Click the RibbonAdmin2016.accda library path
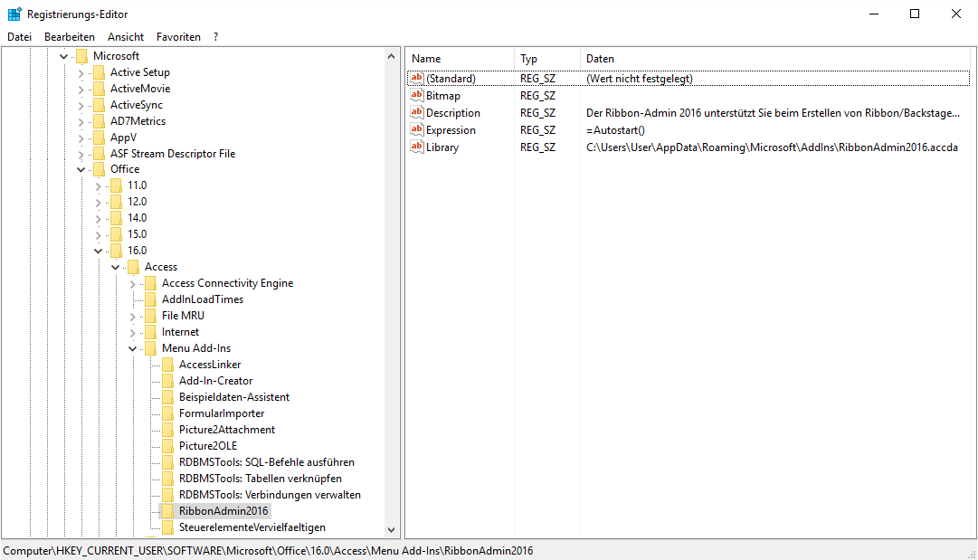The height and width of the screenshot is (560, 978). pyautogui.click(x=772, y=147)
